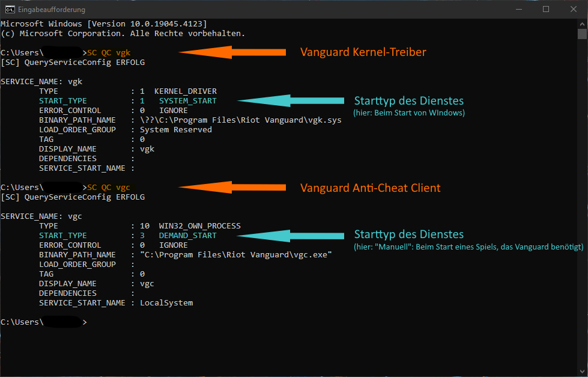Maximize the Eingabeaufforderung window
The image size is (588, 377).
pyautogui.click(x=546, y=10)
